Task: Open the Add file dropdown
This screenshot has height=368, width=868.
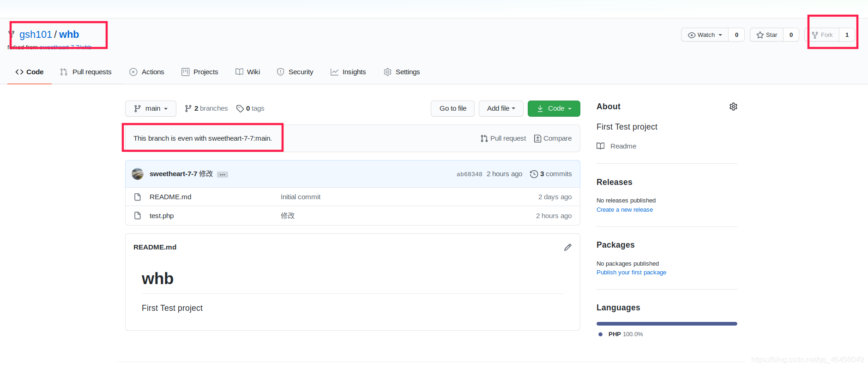Action: (501, 108)
